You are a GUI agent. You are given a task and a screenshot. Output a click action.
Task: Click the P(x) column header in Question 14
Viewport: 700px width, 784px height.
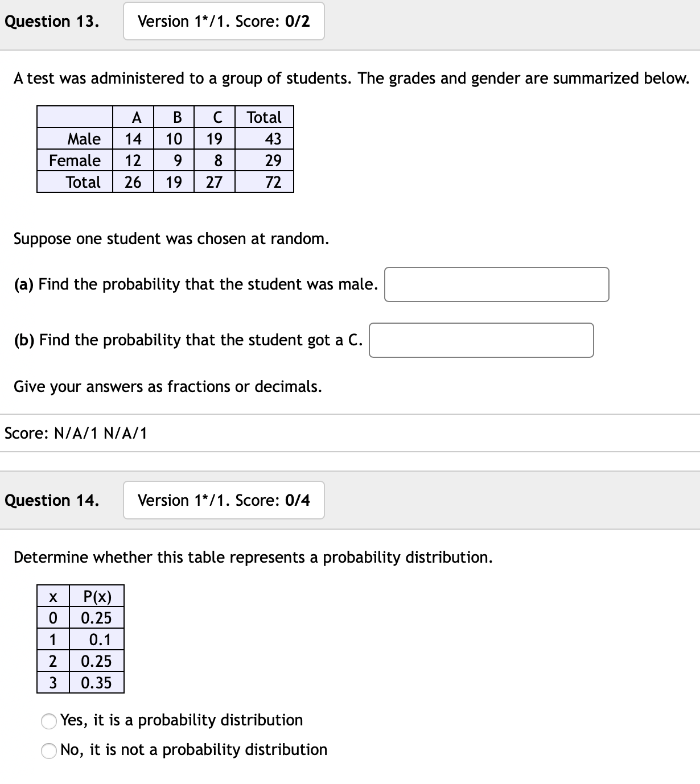pos(96,596)
